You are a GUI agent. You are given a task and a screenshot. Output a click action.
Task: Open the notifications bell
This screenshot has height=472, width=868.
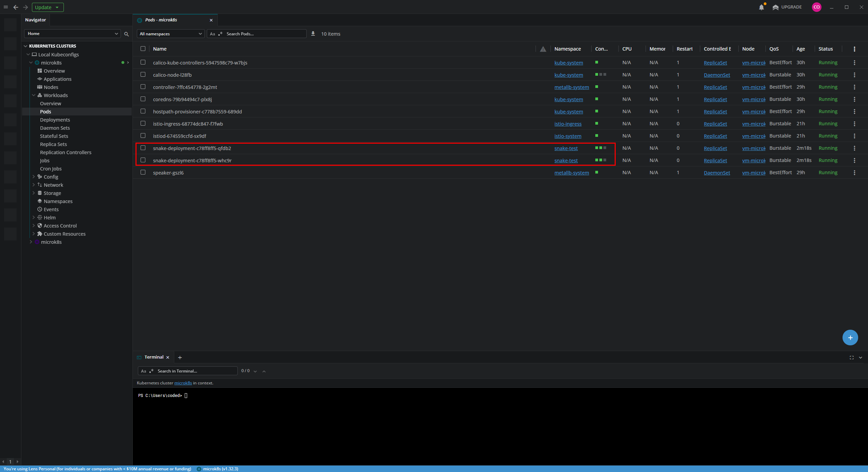(761, 7)
